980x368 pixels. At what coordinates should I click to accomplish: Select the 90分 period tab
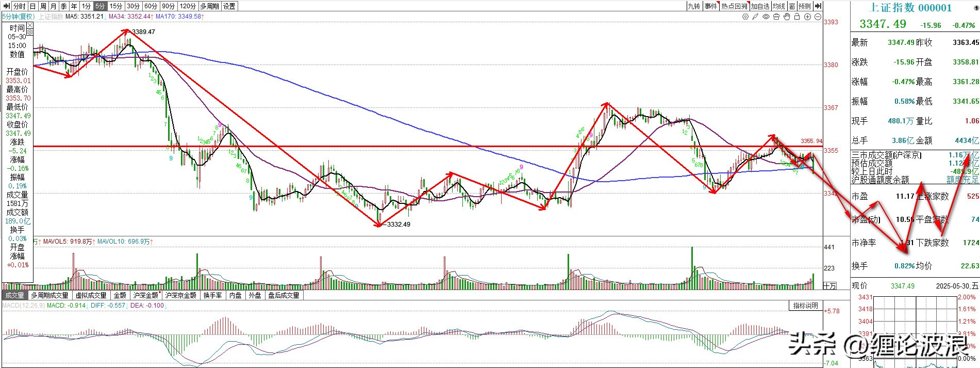point(168,6)
